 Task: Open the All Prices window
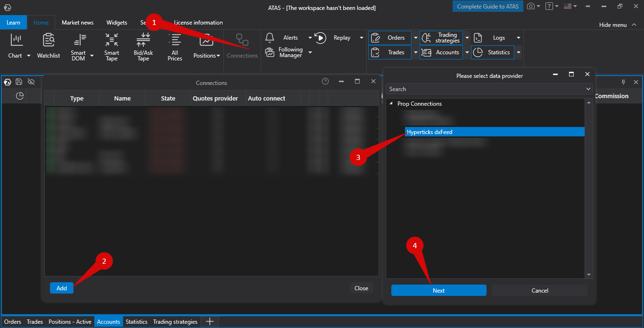point(175,47)
